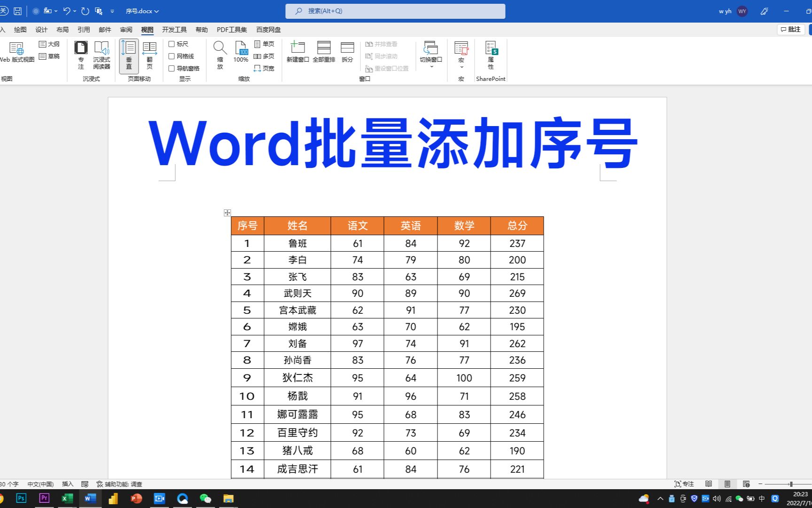The image size is (812, 508).
Task: Click the 批注 comments button
Action: pyautogui.click(x=791, y=29)
